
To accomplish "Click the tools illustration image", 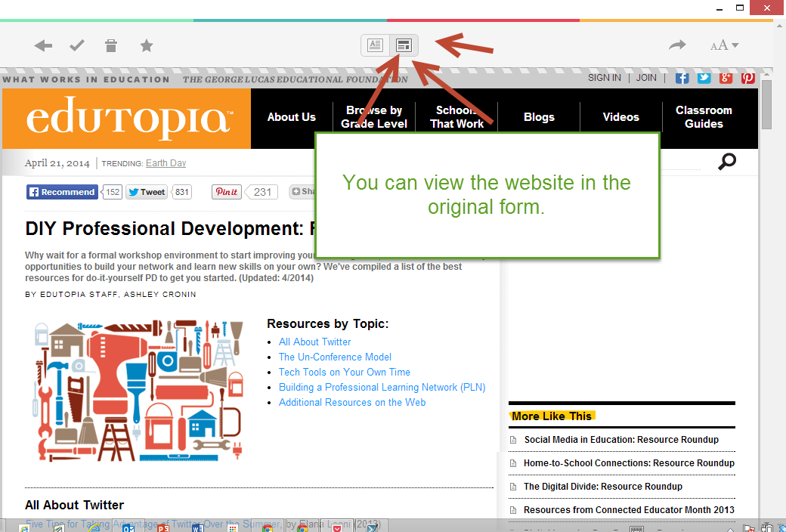I will point(138,391).
